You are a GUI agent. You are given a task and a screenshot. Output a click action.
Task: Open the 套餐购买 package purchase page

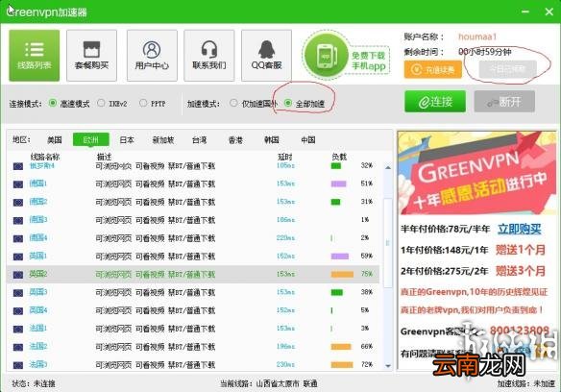point(91,56)
